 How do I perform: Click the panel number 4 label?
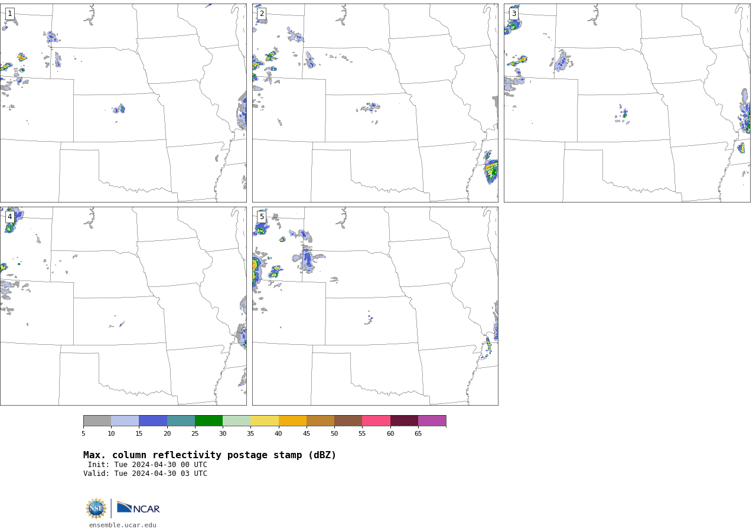coord(9,217)
